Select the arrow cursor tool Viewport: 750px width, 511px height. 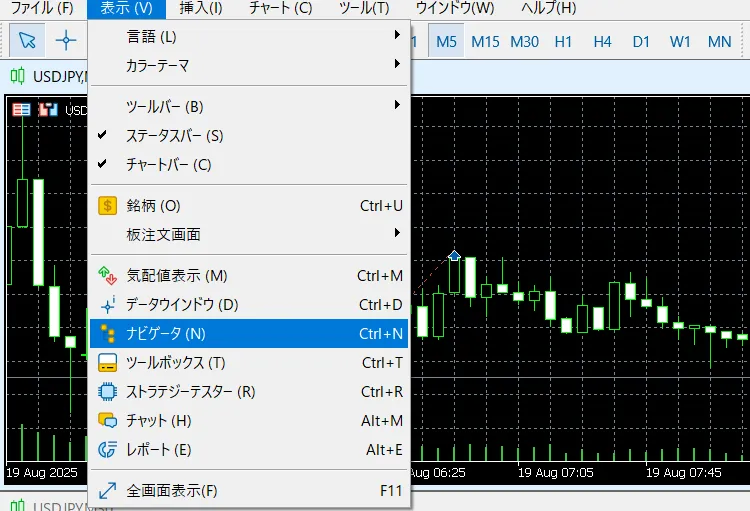click(27, 40)
